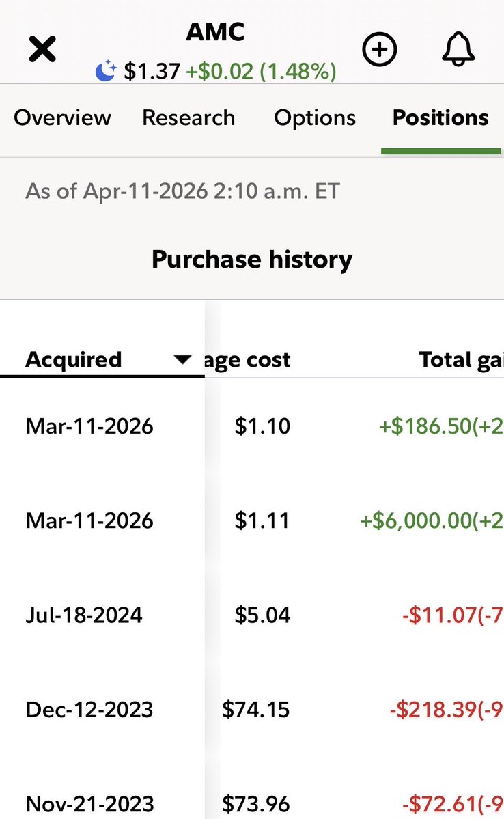
Task: Tap the moon extended-hours icon
Action: 105,71
